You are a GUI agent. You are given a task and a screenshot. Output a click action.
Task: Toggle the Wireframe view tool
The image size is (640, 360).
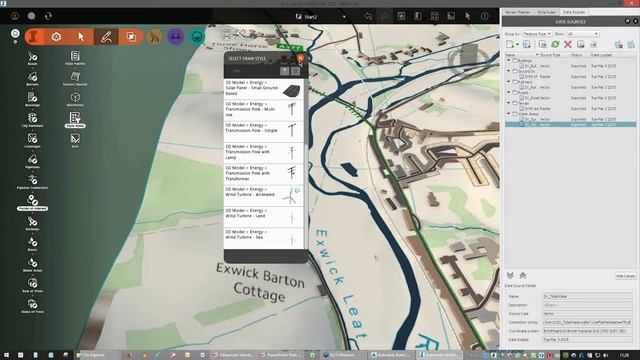(x=75, y=98)
